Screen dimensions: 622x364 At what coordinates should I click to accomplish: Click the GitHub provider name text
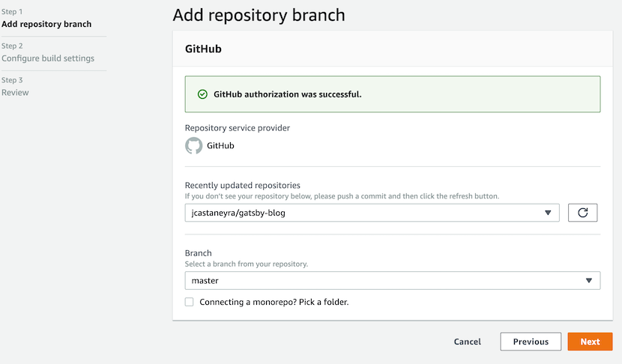[220, 146]
